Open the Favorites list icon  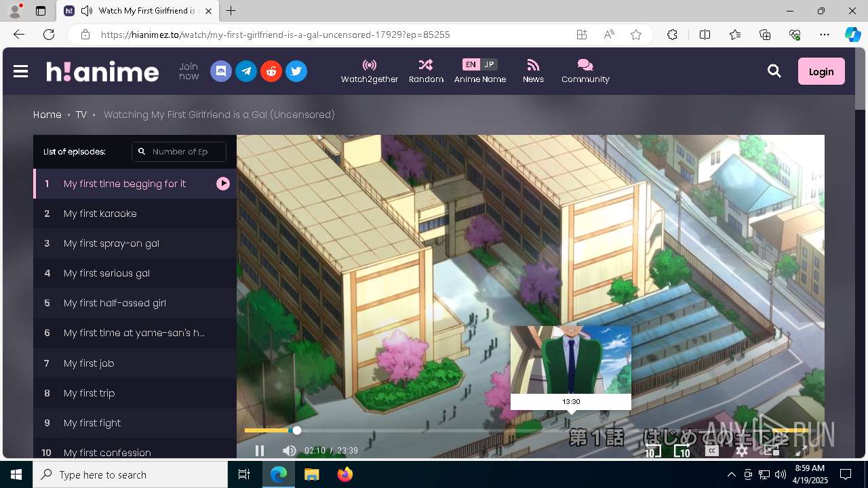[x=735, y=35]
